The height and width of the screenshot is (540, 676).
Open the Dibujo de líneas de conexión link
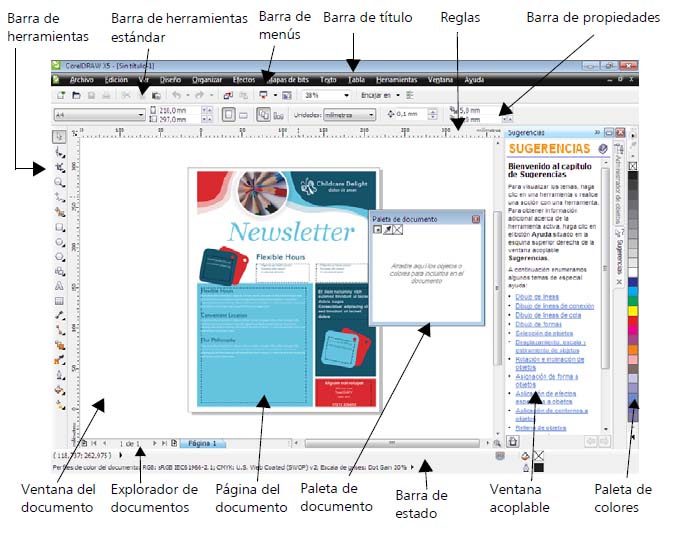pos(554,306)
